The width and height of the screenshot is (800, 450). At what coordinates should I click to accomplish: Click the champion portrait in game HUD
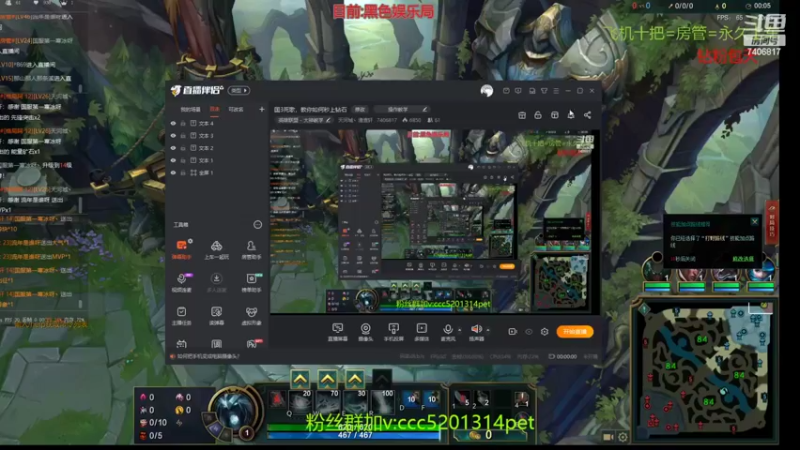[232, 411]
